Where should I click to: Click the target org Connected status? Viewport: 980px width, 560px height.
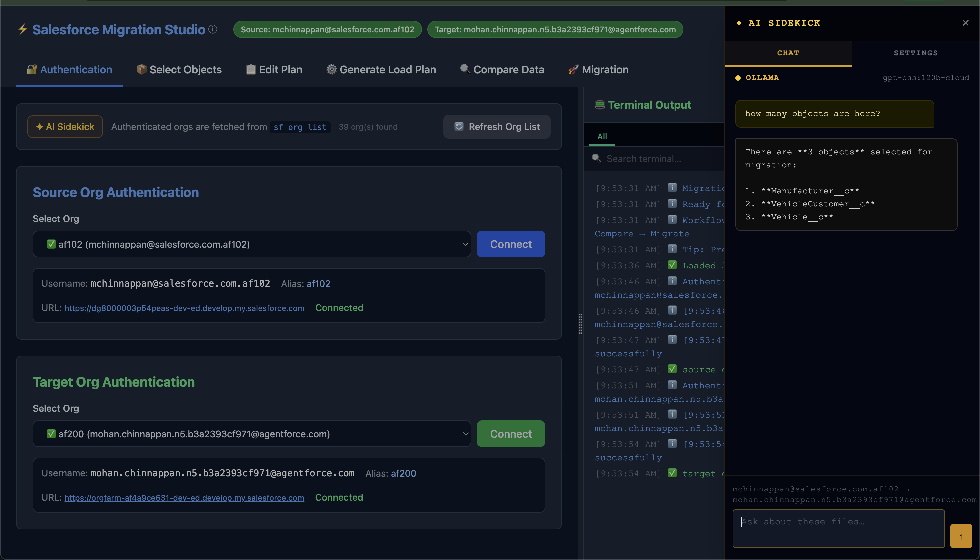[x=339, y=497]
